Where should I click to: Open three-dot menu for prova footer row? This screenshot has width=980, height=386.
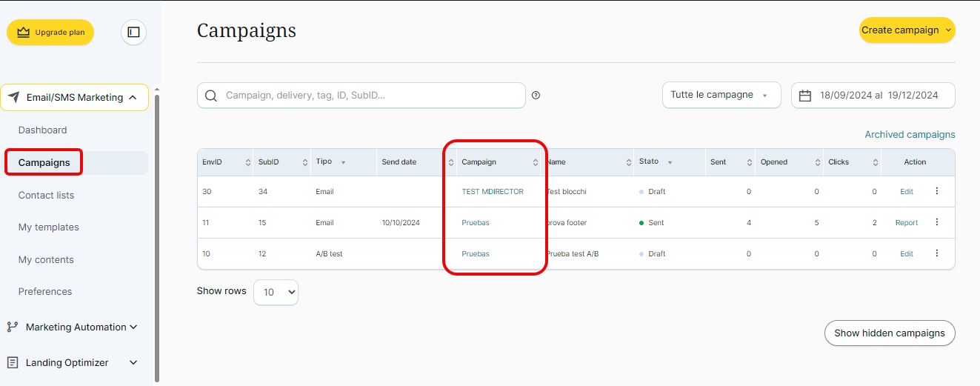pos(936,222)
